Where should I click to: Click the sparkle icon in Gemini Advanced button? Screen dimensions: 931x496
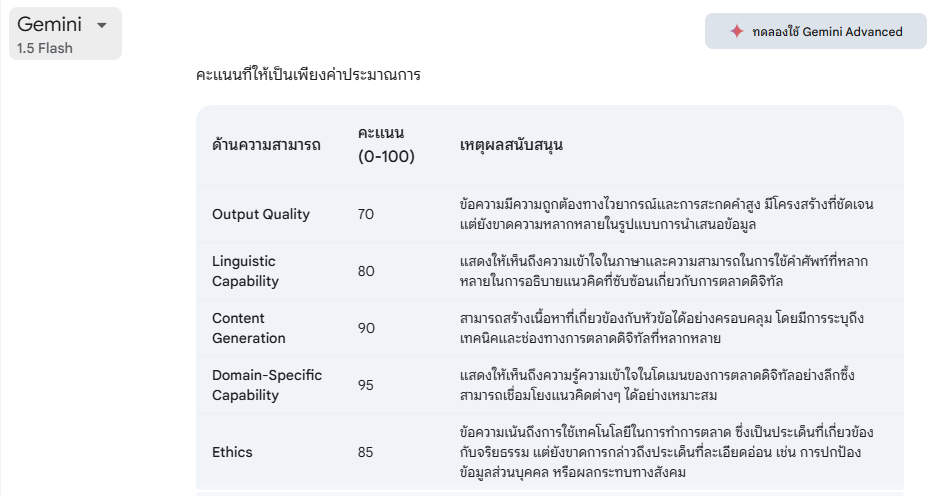(x=736, y=31)
